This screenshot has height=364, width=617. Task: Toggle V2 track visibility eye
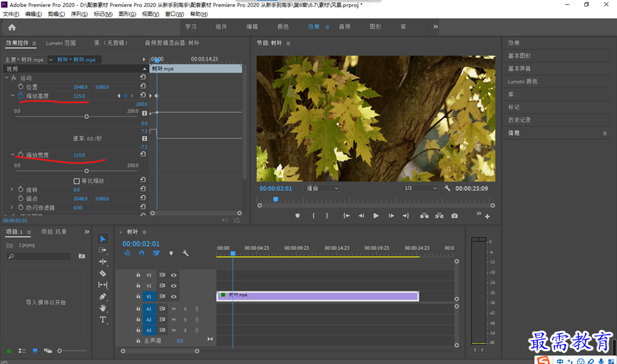point(173,286)
